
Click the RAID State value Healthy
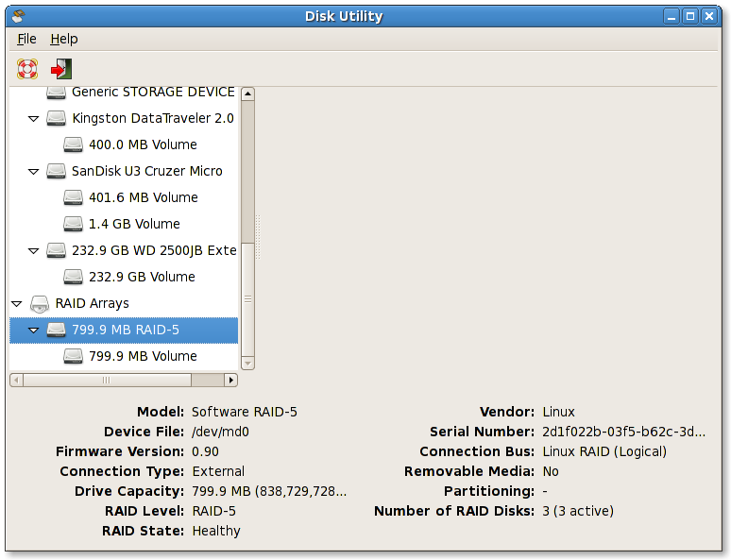point(216,532)
